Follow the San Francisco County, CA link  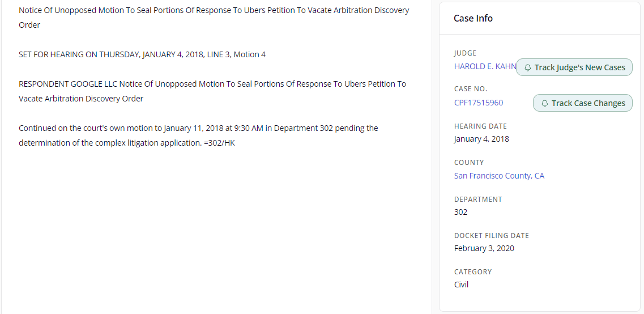click(x=498, y=176)
